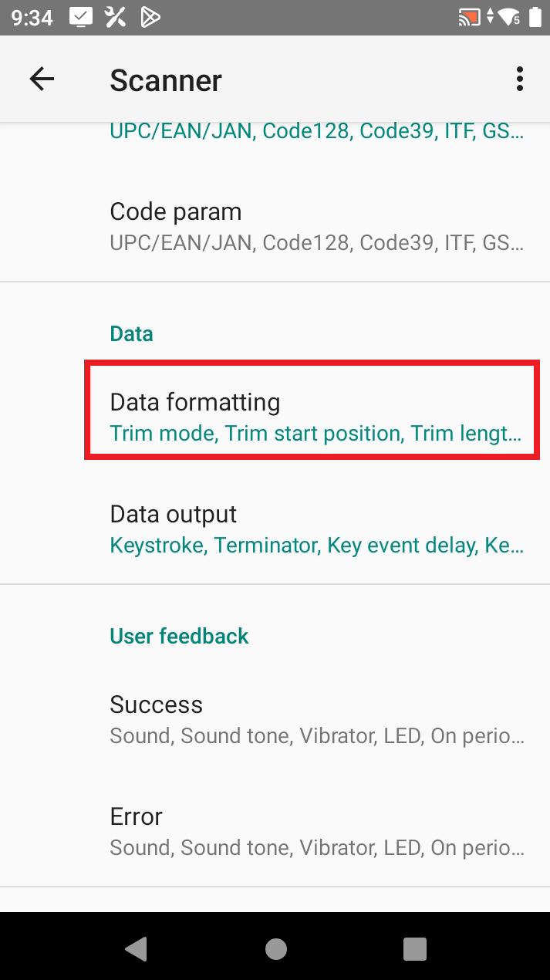Open Success feedback settings
The image size is (550, 980).
point(316,719)
